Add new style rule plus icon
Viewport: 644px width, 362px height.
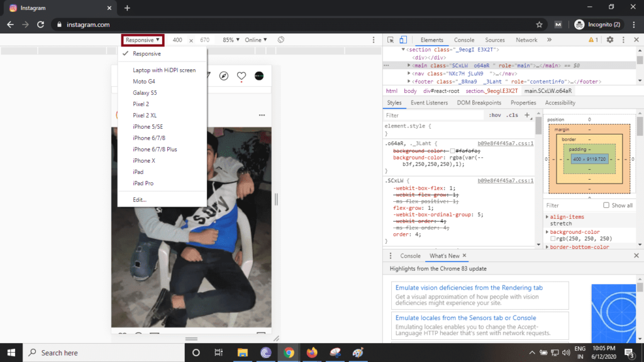(x=527, y=116)
